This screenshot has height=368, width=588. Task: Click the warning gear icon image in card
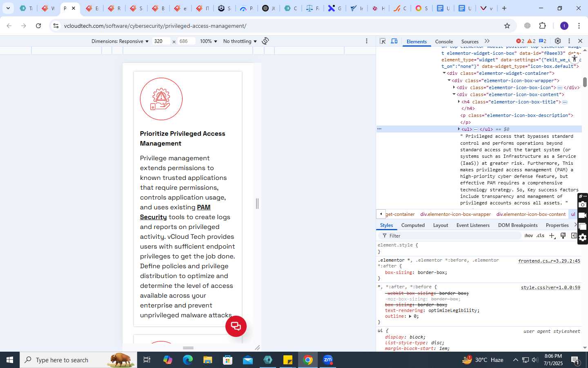[x=161, y=99]
